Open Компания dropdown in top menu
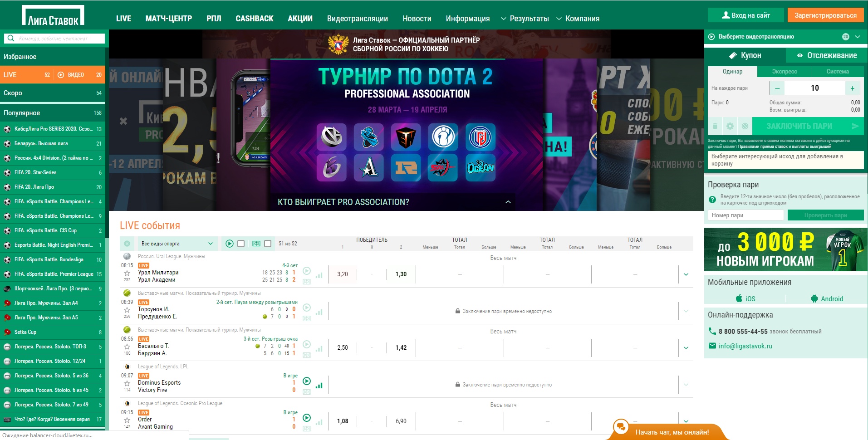Image resolution: width=868 pixels, height=440 pixels. tap(578, 19)
